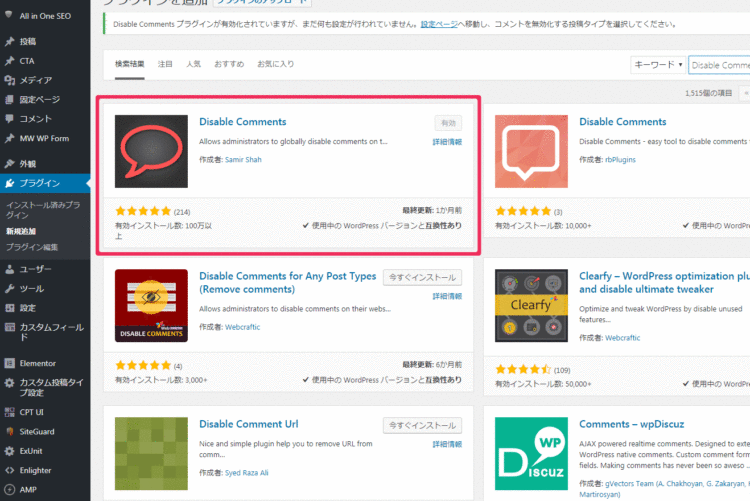Click install button for Disable Comment Url
750x501 pixels.
422,425
